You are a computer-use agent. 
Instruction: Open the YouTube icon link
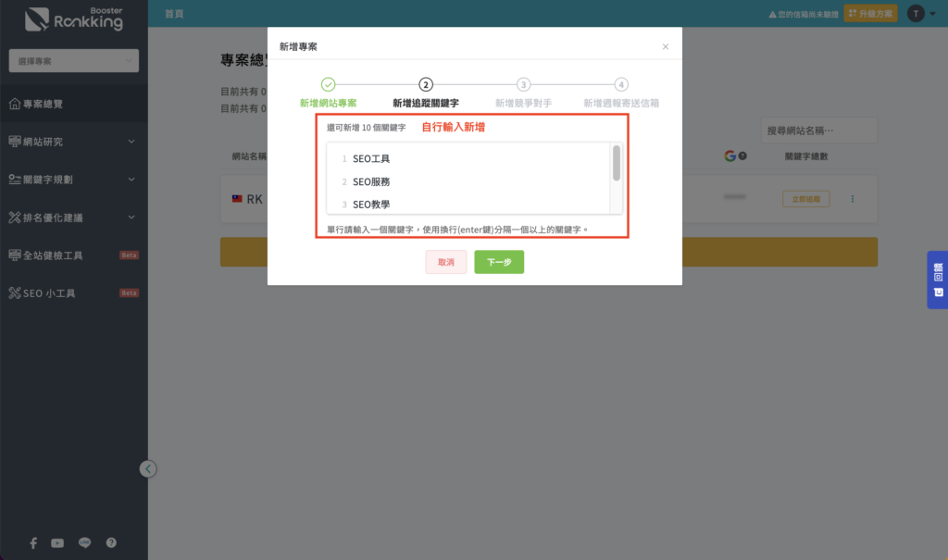tap(57, 543)
